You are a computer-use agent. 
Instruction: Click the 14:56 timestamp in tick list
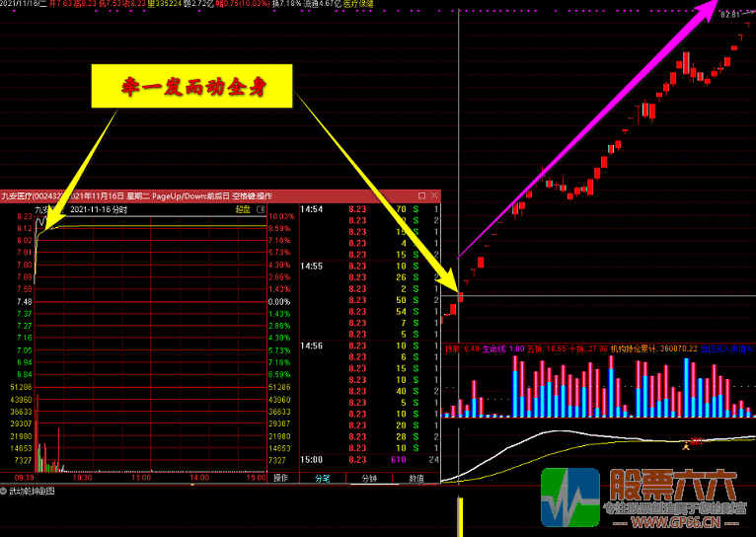[312, 346]
